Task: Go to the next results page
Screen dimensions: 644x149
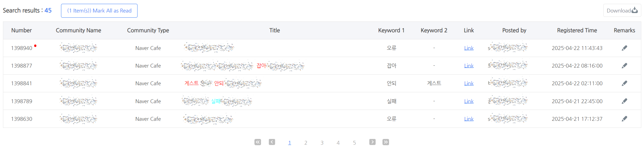Action: (372, 142)
